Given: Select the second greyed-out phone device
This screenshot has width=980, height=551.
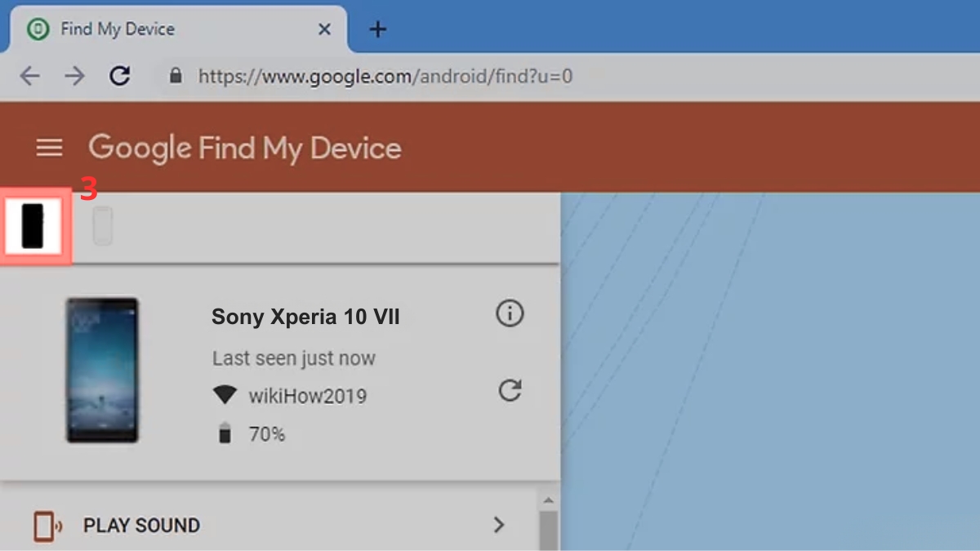Looking at the screenshot, I should [102, 226].
